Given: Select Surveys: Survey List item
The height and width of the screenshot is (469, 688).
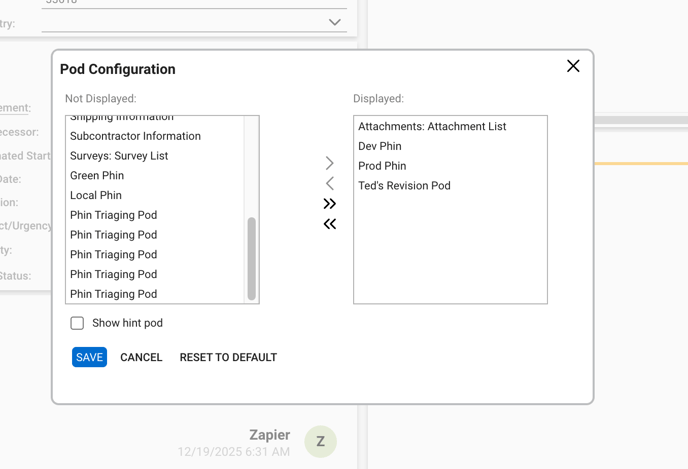Looking at the screenshot, I should [x=119, y=156].
